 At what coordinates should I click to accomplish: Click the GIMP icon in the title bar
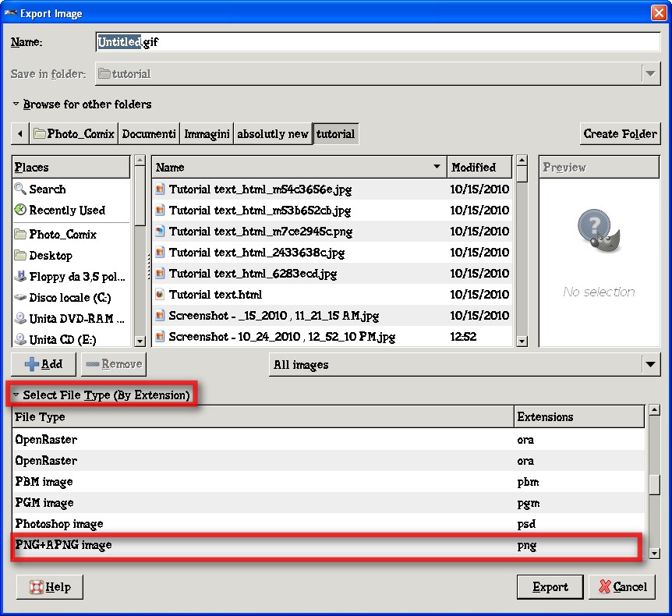10,13
